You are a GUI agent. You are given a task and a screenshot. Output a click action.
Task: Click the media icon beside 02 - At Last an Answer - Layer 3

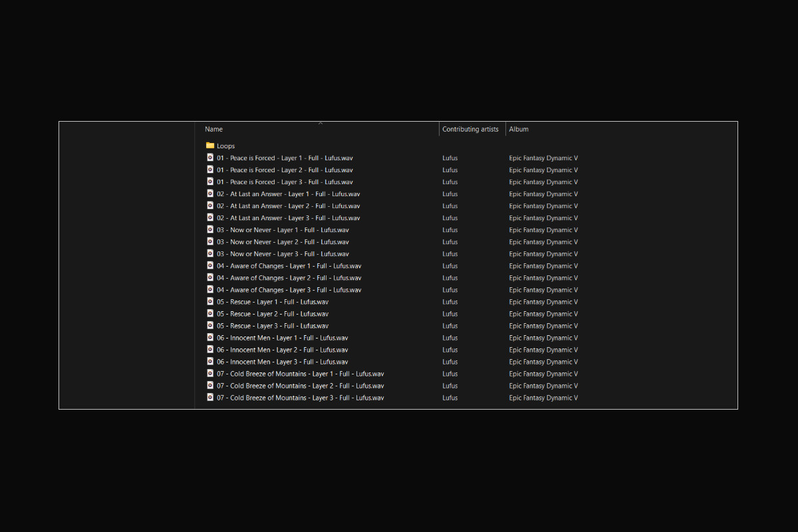click(x=211, y=217)
